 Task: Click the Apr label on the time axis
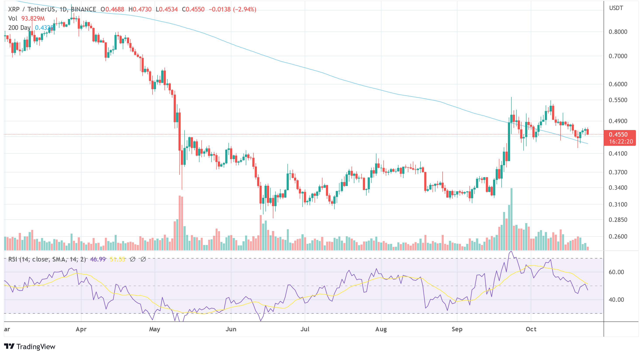tap(81, 329)
